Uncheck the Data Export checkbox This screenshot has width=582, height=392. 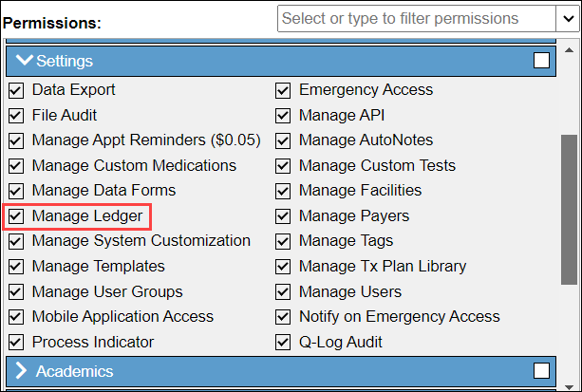tap(15, 90)
